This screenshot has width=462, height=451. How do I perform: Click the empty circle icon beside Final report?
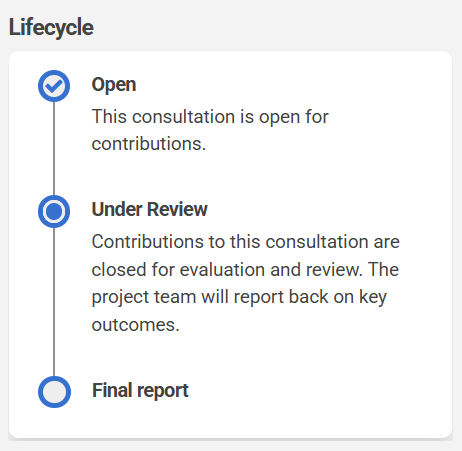54,392
